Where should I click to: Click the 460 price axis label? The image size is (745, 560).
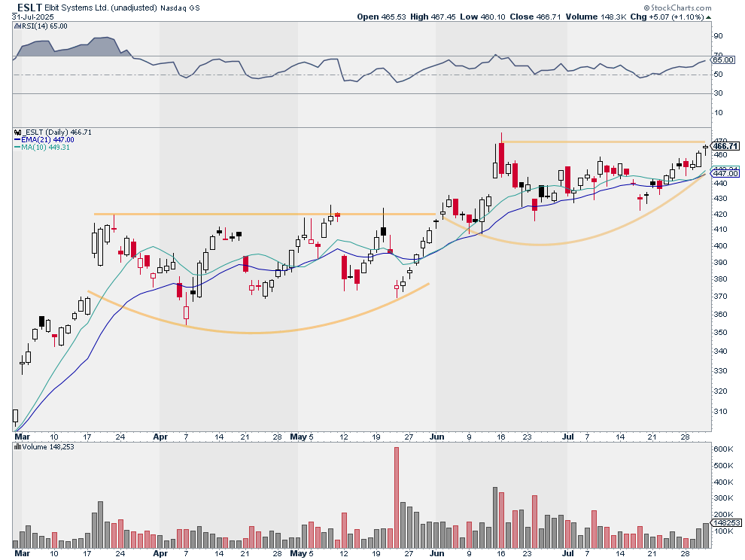720,154
